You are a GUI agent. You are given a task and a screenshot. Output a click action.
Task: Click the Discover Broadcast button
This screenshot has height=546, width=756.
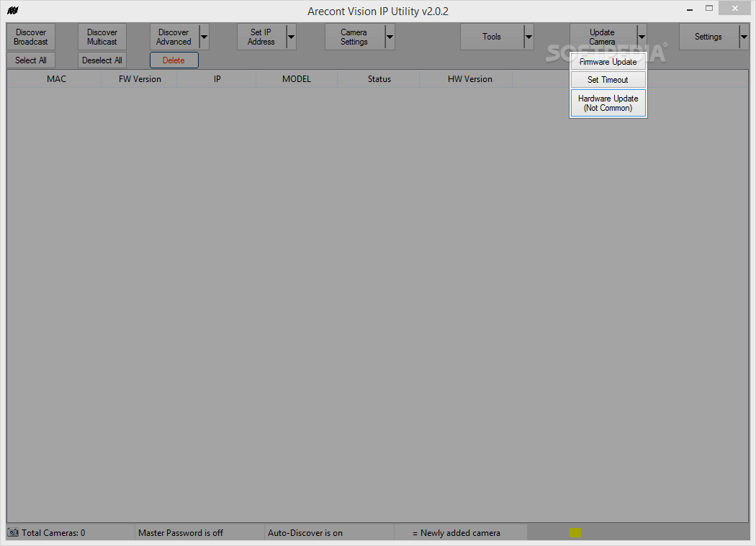tap(31, 37)
